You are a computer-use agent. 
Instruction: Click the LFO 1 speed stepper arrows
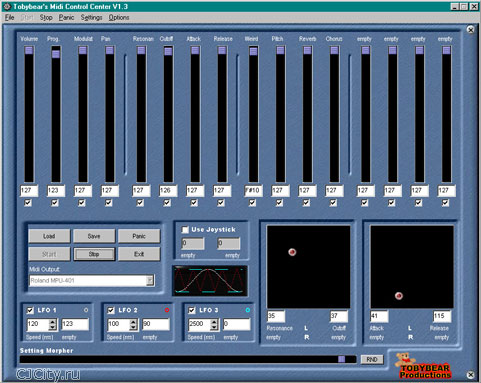pyautogui.click(x=53, y=324)
